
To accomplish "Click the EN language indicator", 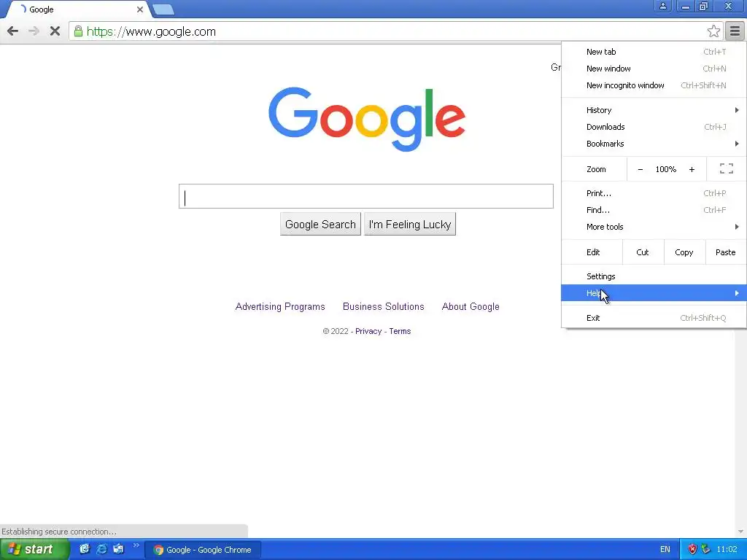I will [665, 550].
